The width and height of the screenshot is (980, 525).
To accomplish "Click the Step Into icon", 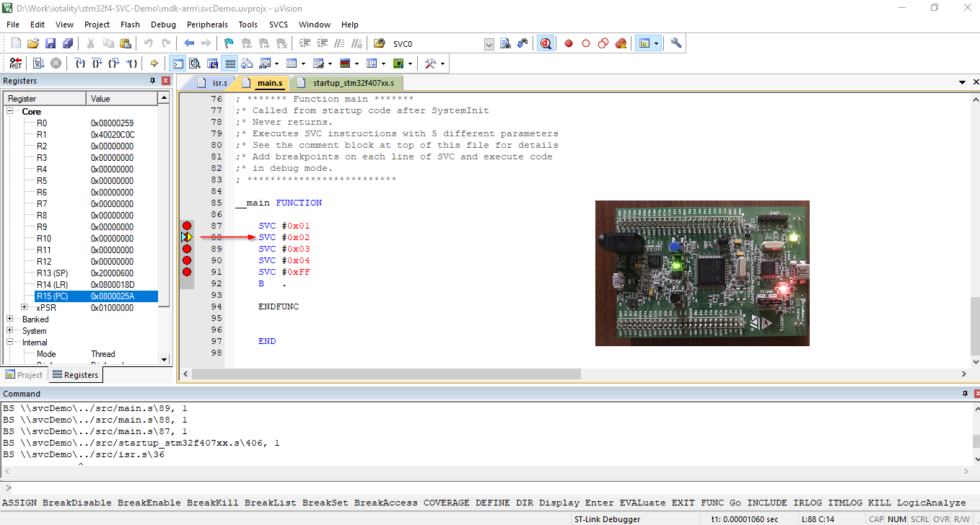I will coord(81,63).
